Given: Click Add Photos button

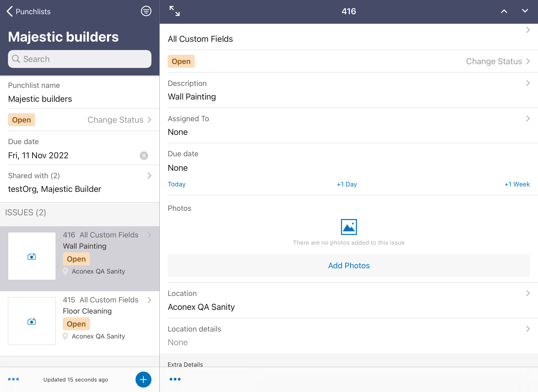Looking at the screenshot, I should (349, 266).
